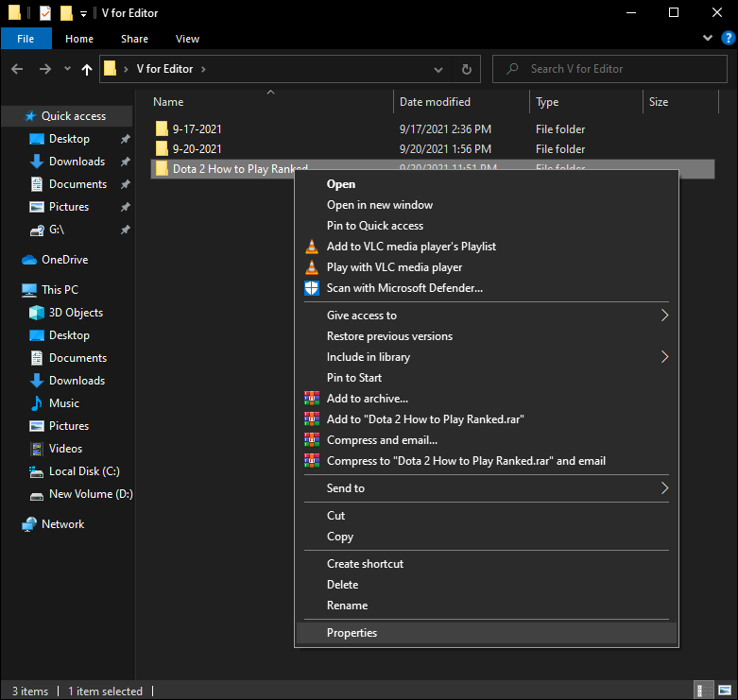The image size is (738, 700).
Task: Expand the Give access to submenu
Action: [664, 316]
